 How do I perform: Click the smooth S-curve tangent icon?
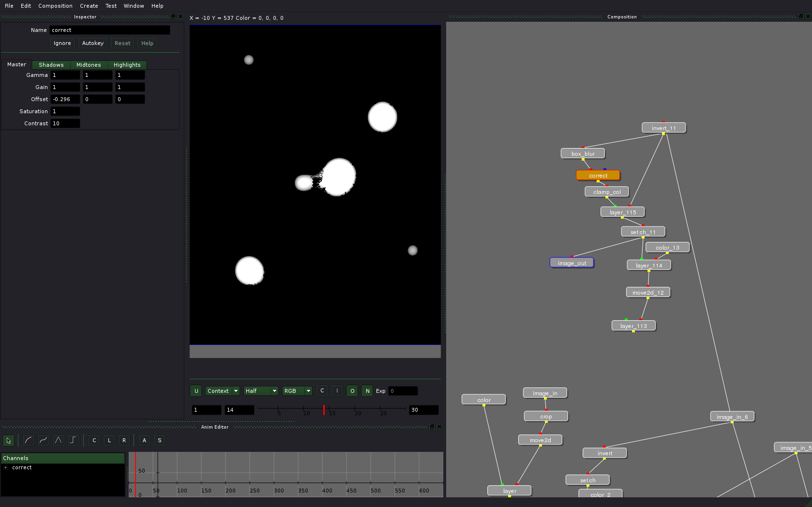point(44,440)
